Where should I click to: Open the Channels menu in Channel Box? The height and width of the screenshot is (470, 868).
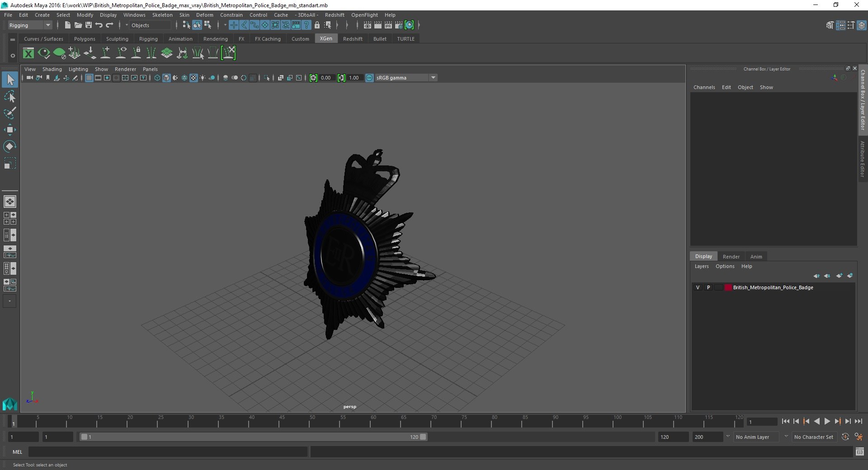click(704, 87)
